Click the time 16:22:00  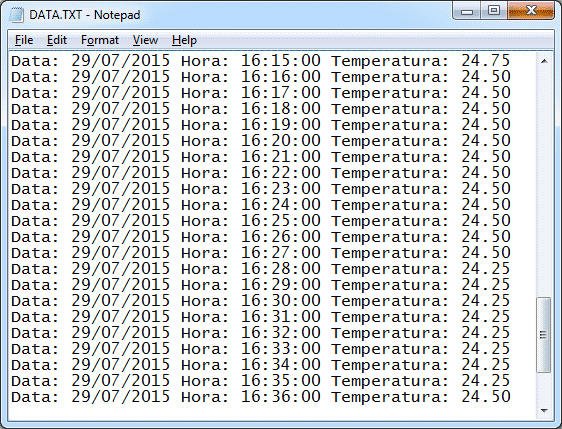(x=281, y=173)
